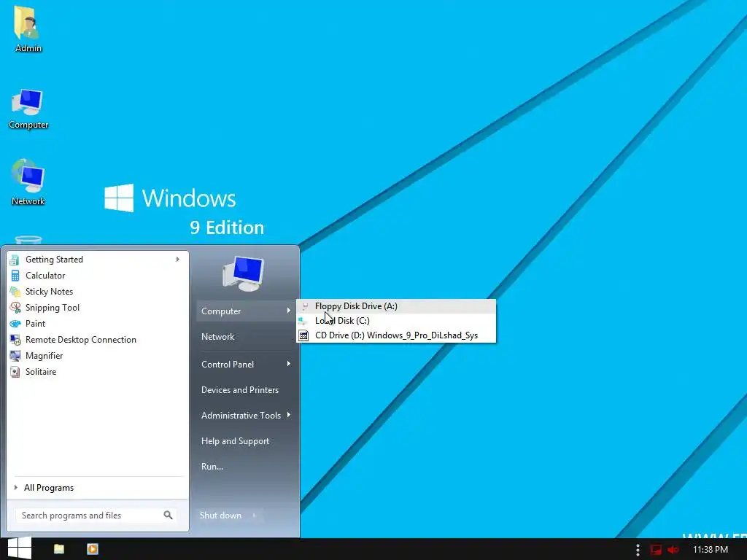Expand the Control Panel submenu arrow

(x=288, y=364)
